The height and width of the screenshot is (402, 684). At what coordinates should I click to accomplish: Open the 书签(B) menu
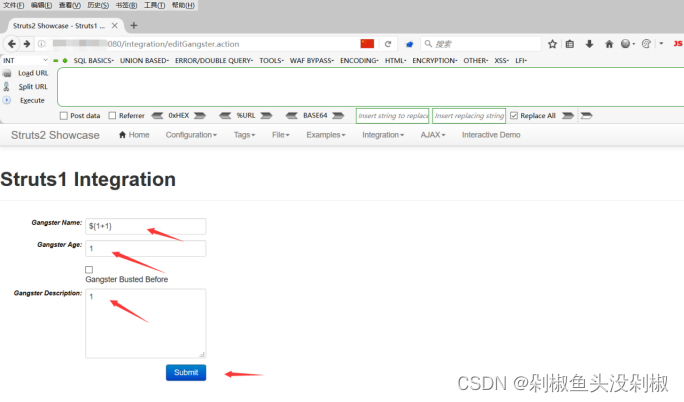tap(127, 5)
